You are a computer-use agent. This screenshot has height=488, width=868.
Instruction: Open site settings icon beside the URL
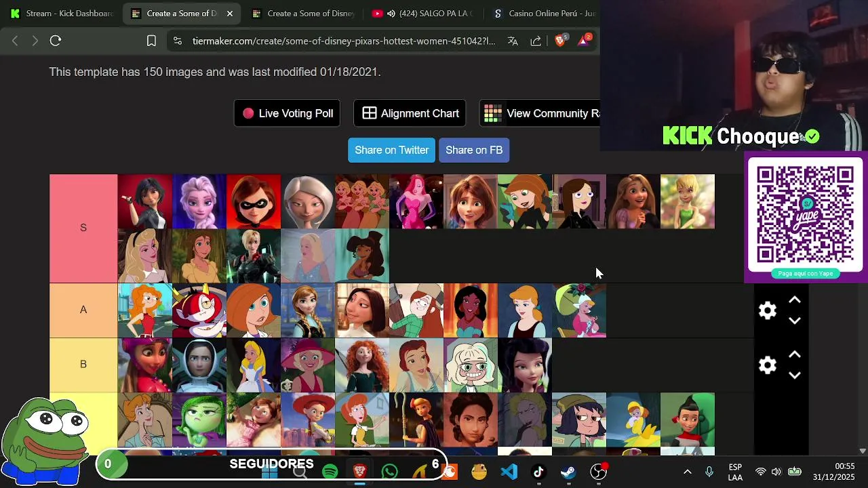(177, 41)
